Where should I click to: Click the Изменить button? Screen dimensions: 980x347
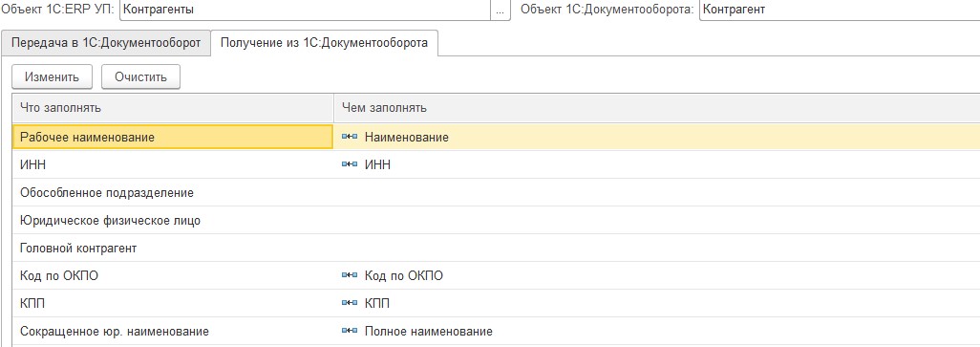[x=52, y=76]
